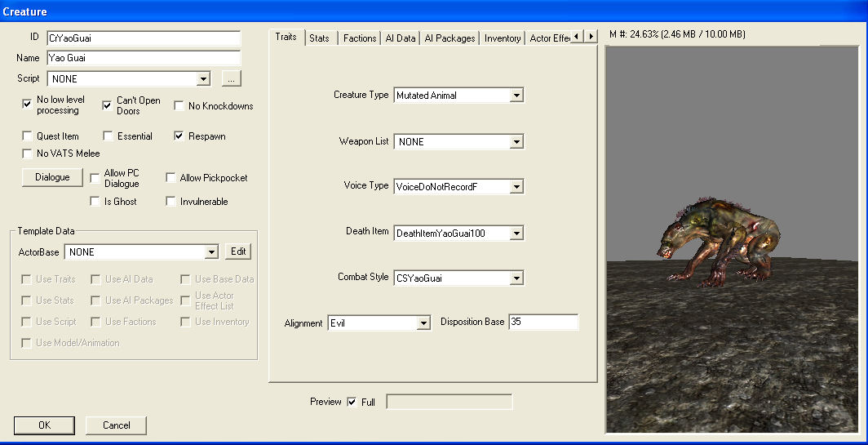Viewport: 868px width, 445px height.
Task: Toggle the Full preview checkbox
Action: coord(352,402)
